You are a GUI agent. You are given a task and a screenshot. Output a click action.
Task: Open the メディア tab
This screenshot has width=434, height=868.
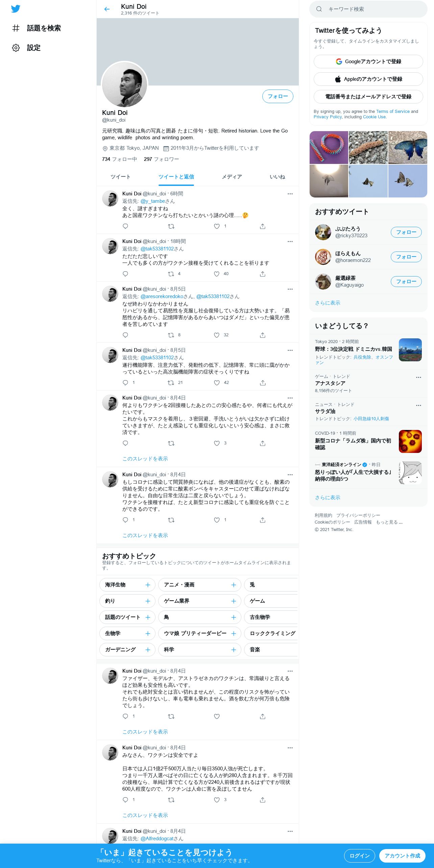(232, 177)
